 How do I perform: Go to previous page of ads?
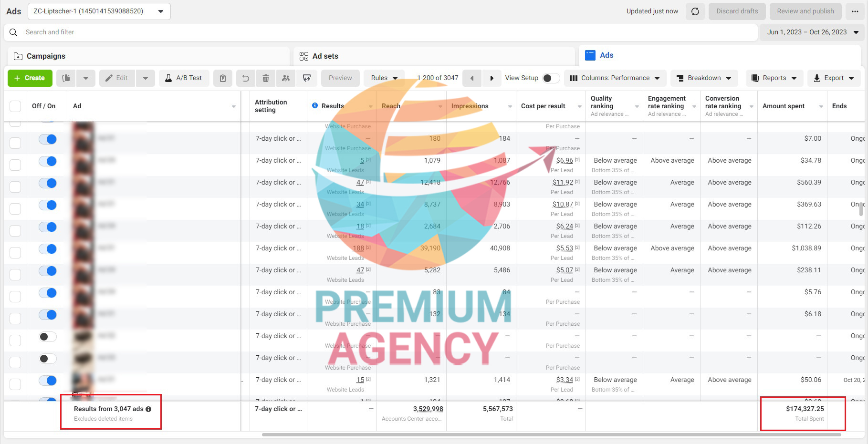pos(472,78)
